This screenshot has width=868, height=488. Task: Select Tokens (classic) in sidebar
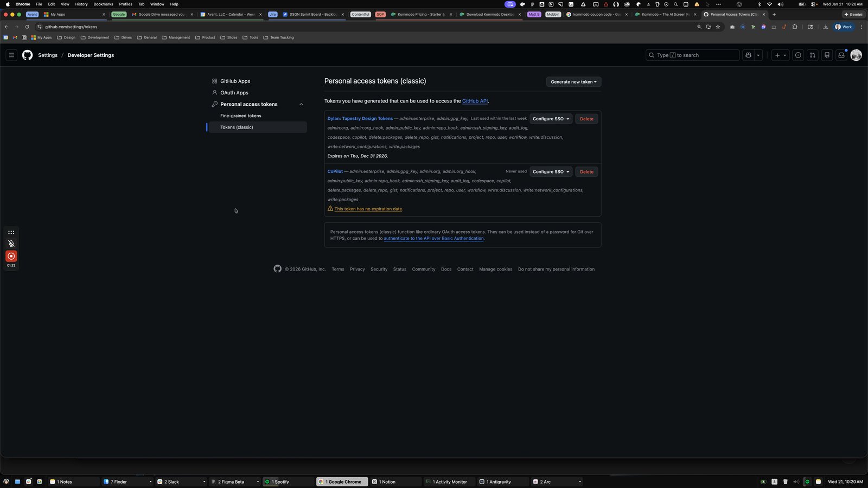click(x=258, y=127)
